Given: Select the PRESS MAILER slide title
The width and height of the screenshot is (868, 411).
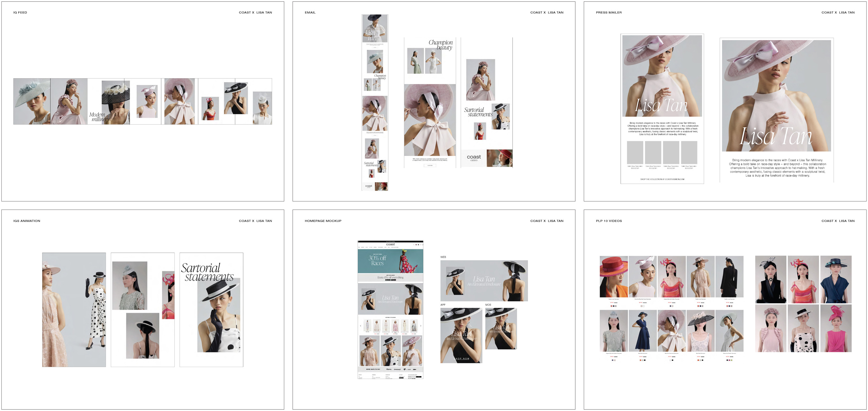Looking at the screenshot, I should click(609, 12).
